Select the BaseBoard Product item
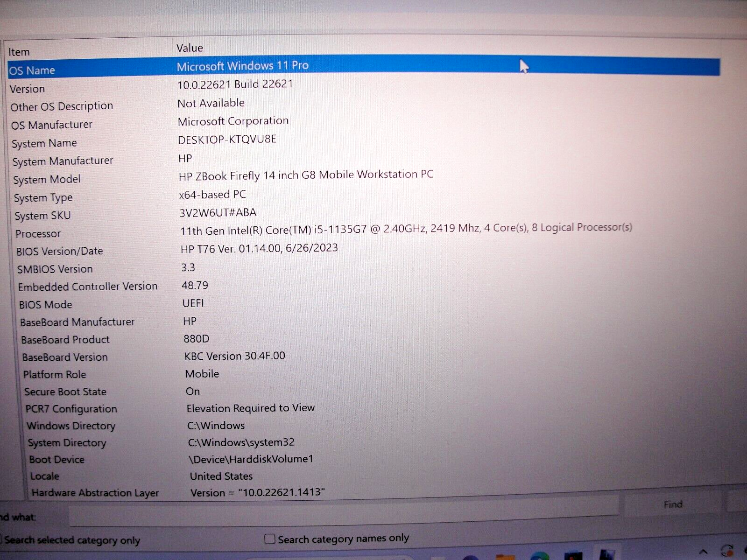Screen dimensions: 747x560 [65, 340]
